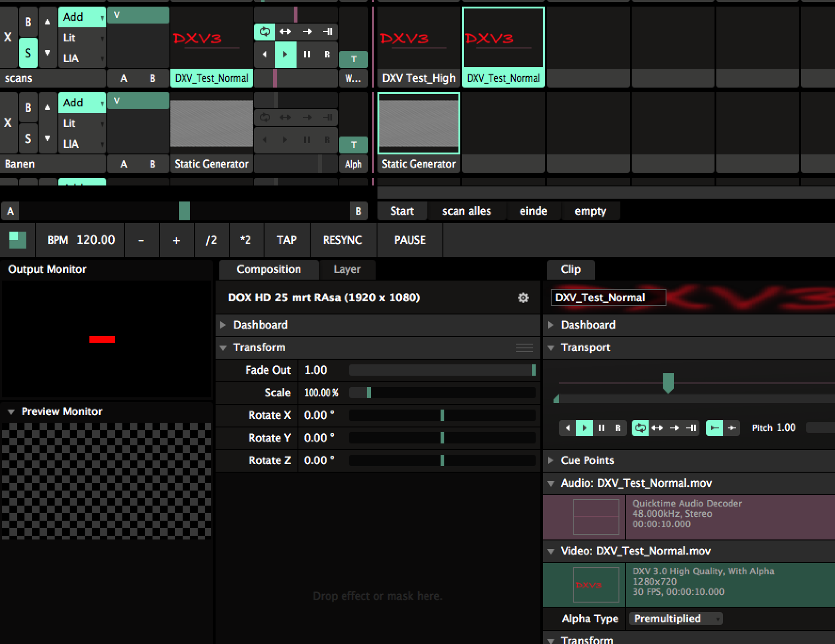Open the Alpha Type Premultiplied dropdown
Screen dimensions: 835x644
675,619
